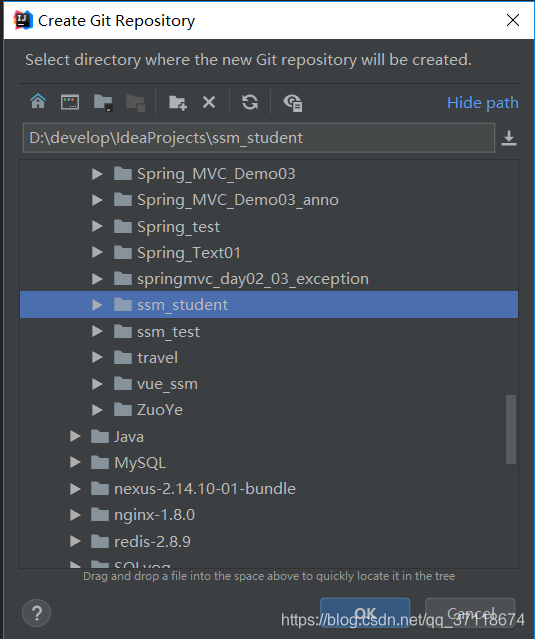Click the vertical scrollbar thumb of tree
The height and width of the screenshot is (639, 535).
pyautogui.click(x=511, y=429)
